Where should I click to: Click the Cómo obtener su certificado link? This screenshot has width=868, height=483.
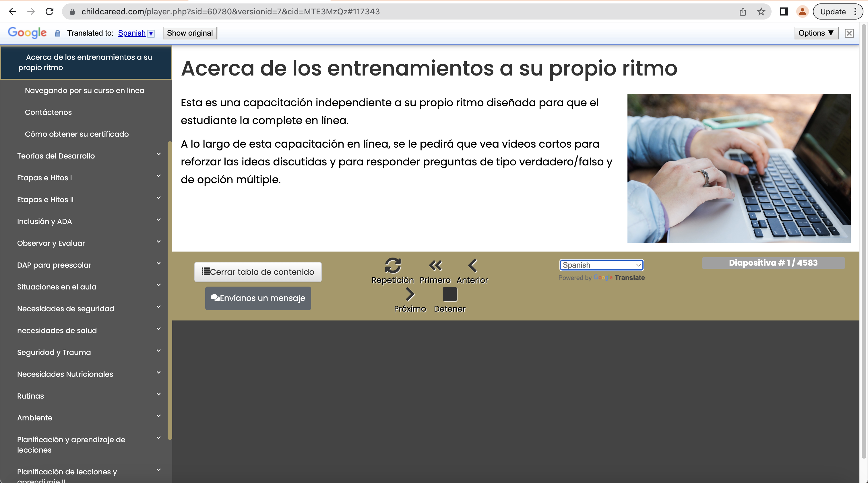(77, 134)
